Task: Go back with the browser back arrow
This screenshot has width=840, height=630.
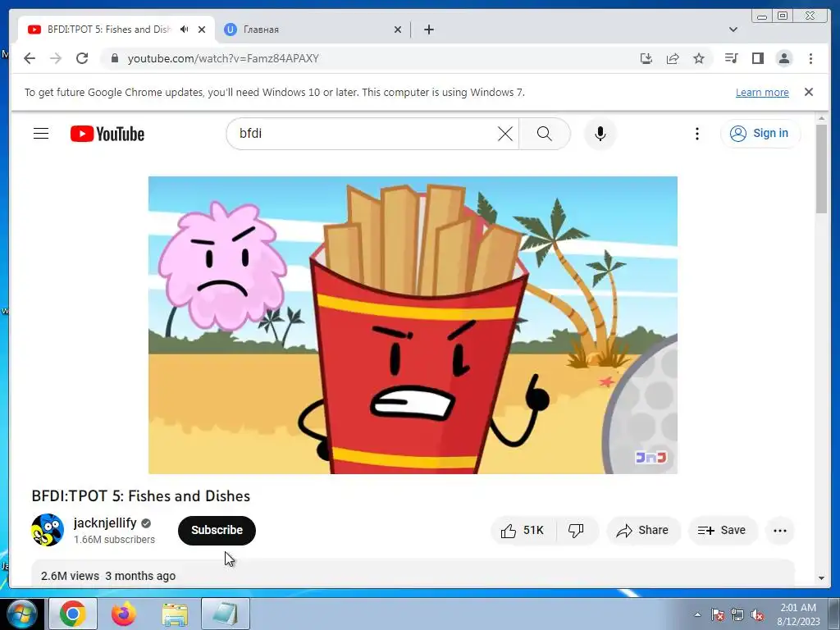Action: pos(30,58)
